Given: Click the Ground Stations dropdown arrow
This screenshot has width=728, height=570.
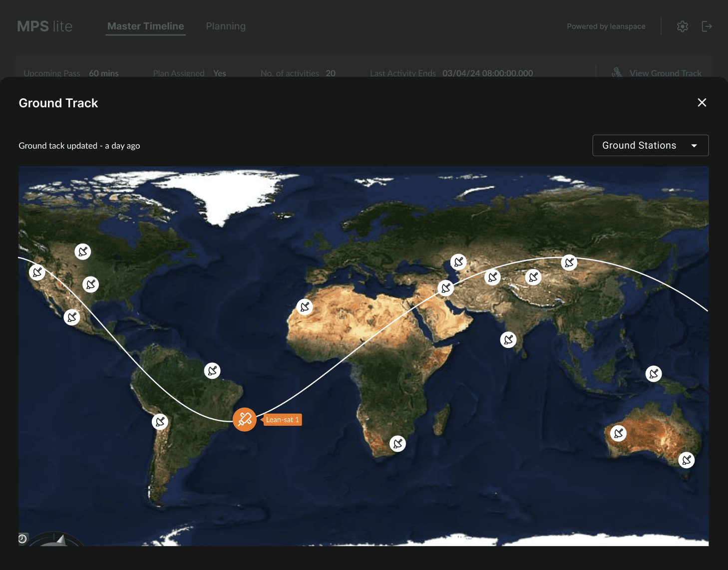Looking at the screenshot, I should (694, 146).
